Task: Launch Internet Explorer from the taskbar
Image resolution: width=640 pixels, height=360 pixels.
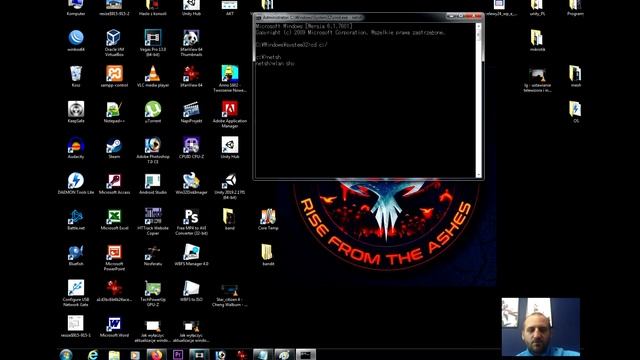Action: (x=93, y=355)
